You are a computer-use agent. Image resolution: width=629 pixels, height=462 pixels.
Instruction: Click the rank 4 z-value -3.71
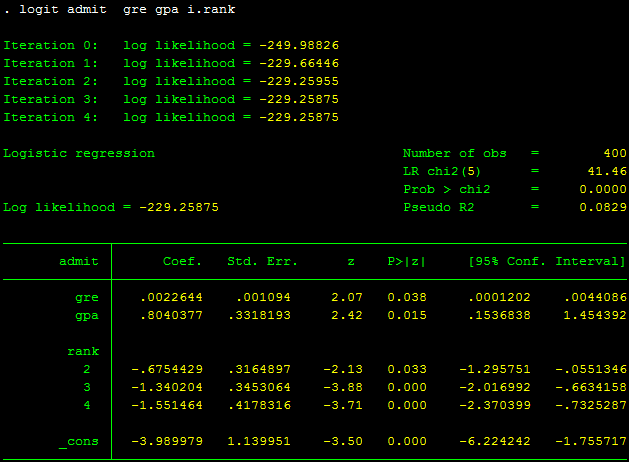(x=342, y=406)
